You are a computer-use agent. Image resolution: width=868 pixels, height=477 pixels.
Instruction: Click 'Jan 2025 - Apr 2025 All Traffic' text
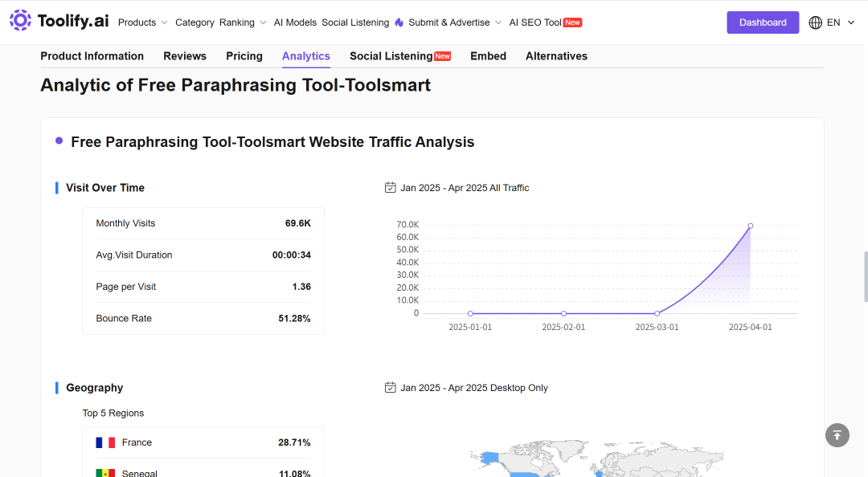pyautogui.click(x=465, y=188)
